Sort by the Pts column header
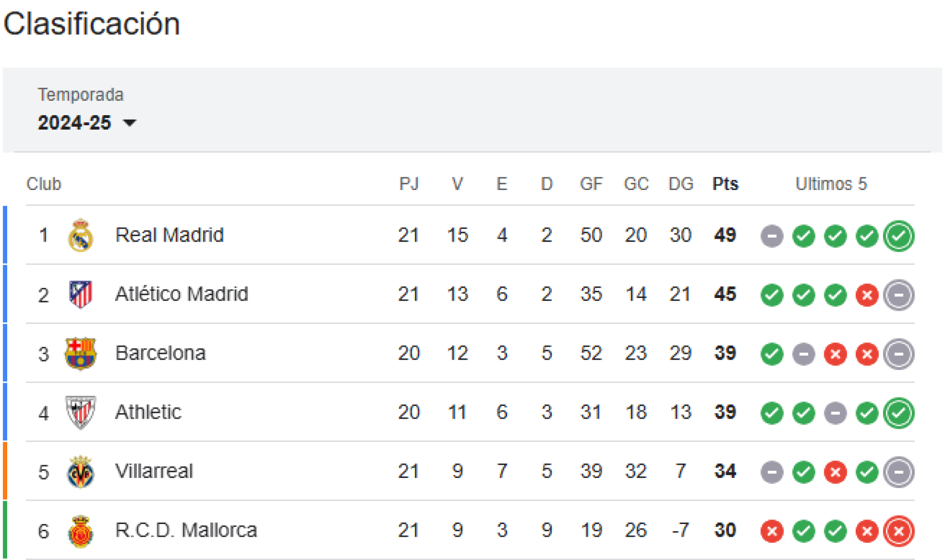 725,184
